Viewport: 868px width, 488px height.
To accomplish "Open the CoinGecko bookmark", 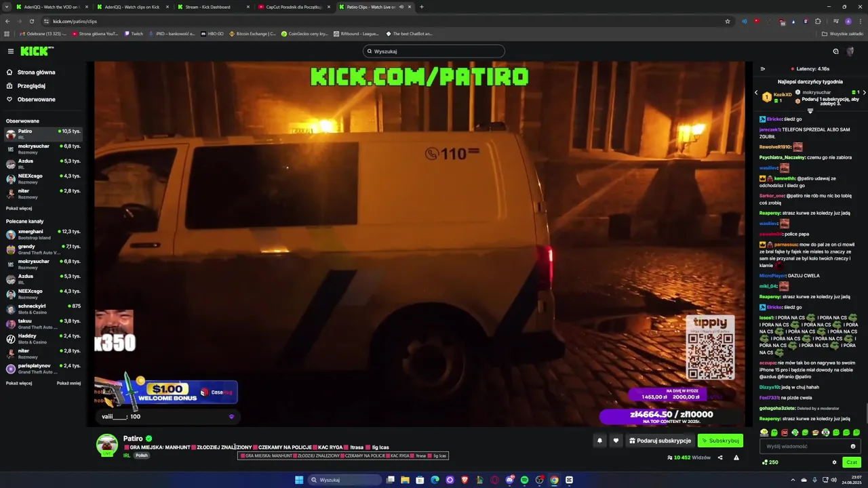I will click(306, 33).
